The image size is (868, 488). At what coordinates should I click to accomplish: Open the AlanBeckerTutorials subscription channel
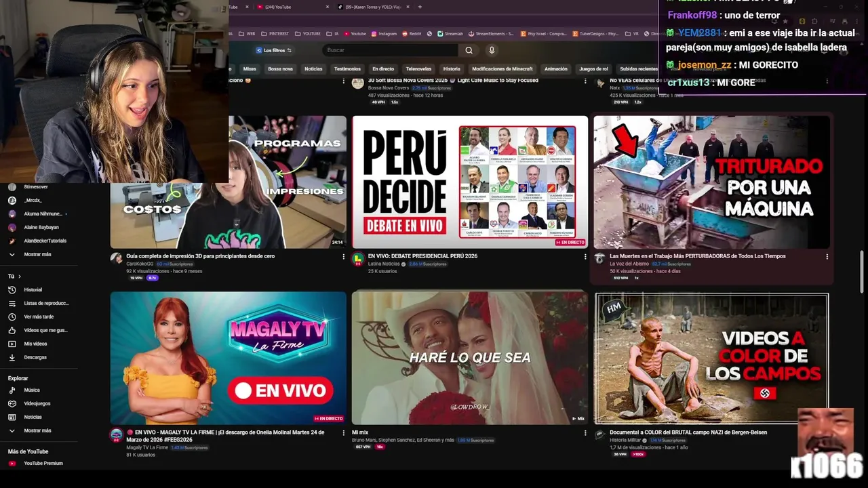(37, 241)
